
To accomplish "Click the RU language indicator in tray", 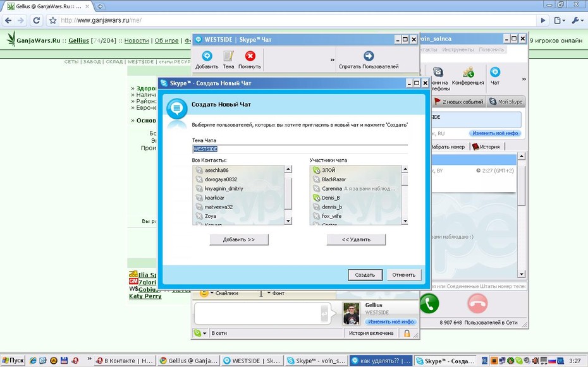I will [484, 361].
